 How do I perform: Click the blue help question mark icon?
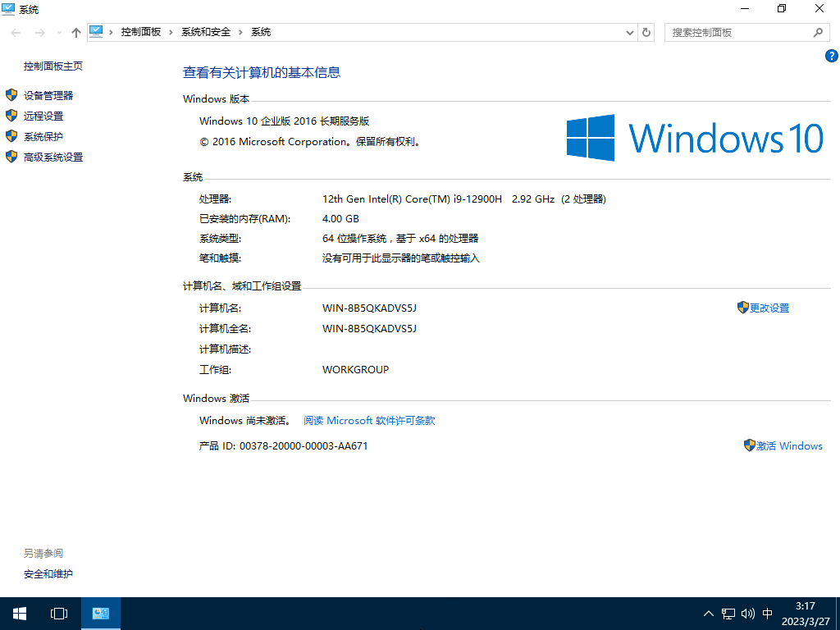831,56
